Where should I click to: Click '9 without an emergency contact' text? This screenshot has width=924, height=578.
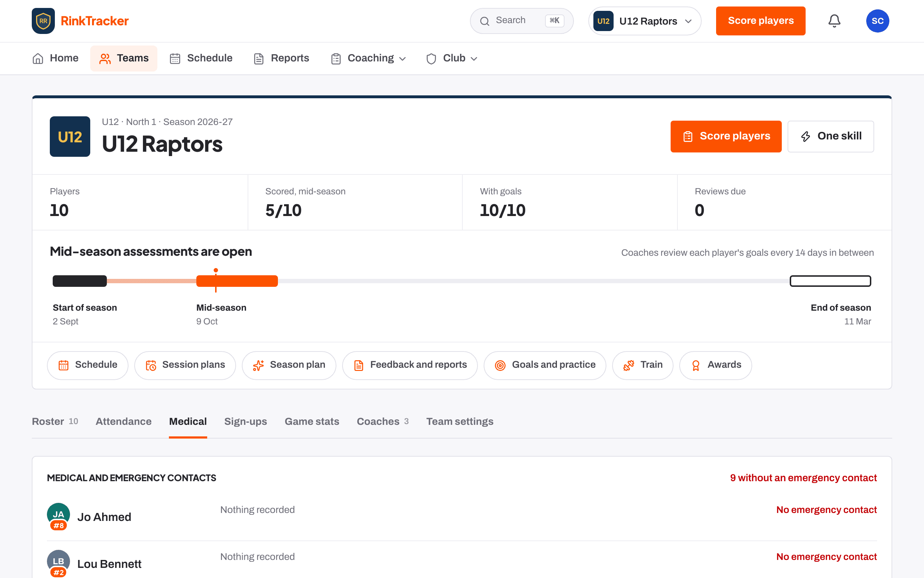(803, 478)
